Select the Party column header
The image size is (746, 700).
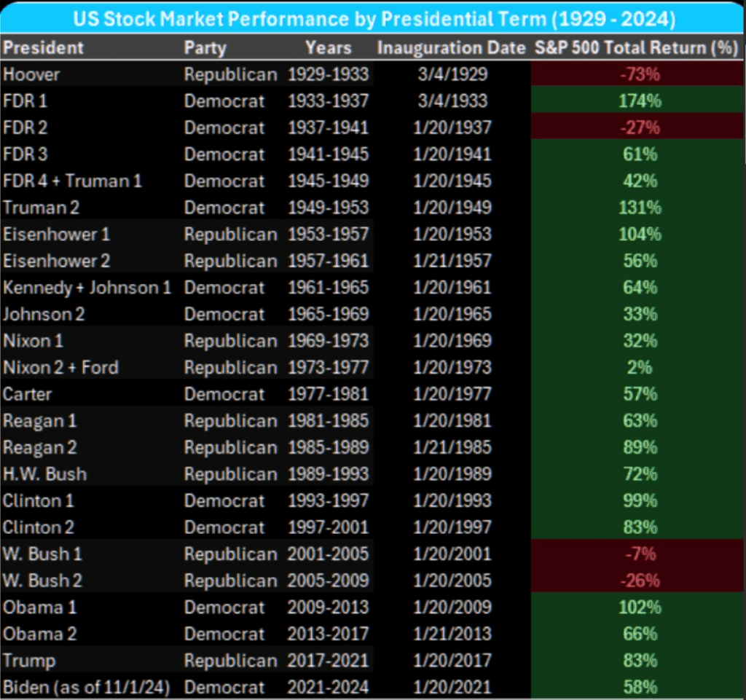coord(205,47)
